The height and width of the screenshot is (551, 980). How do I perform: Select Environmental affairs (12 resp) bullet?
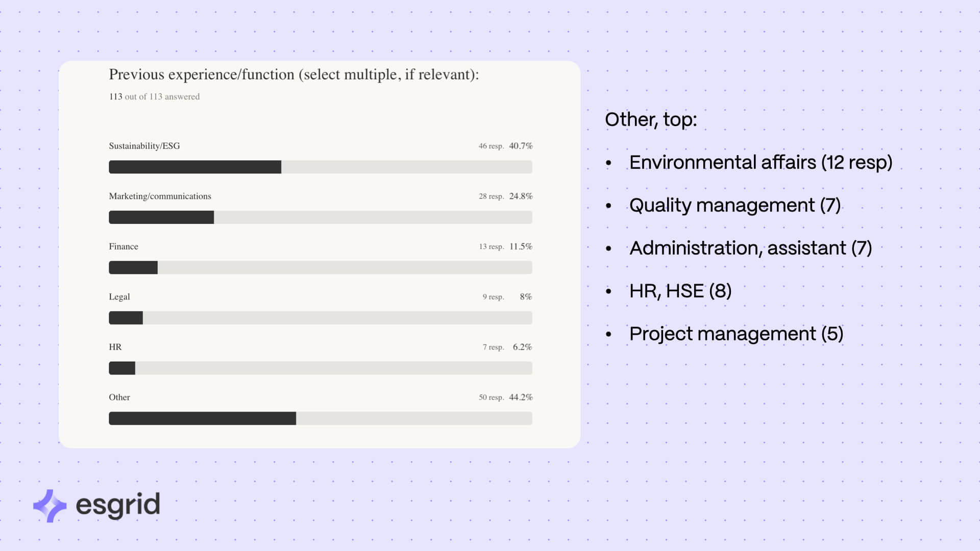[x=761, y=162]
